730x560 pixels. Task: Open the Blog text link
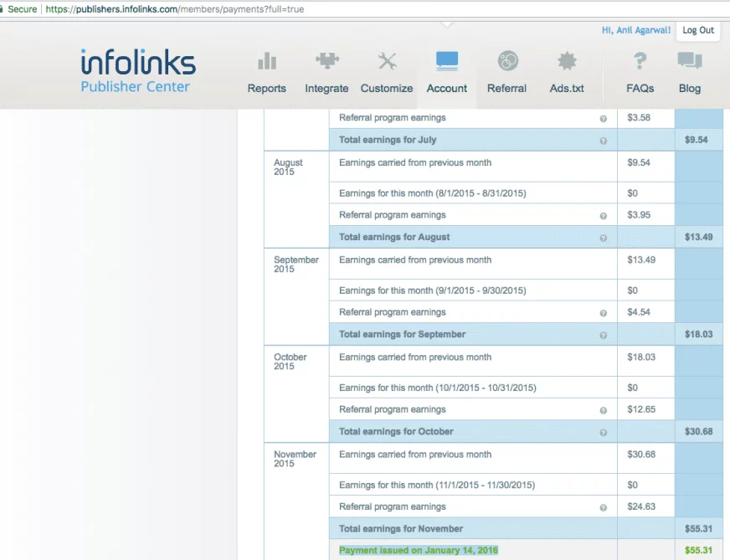[x=690, y=89]
